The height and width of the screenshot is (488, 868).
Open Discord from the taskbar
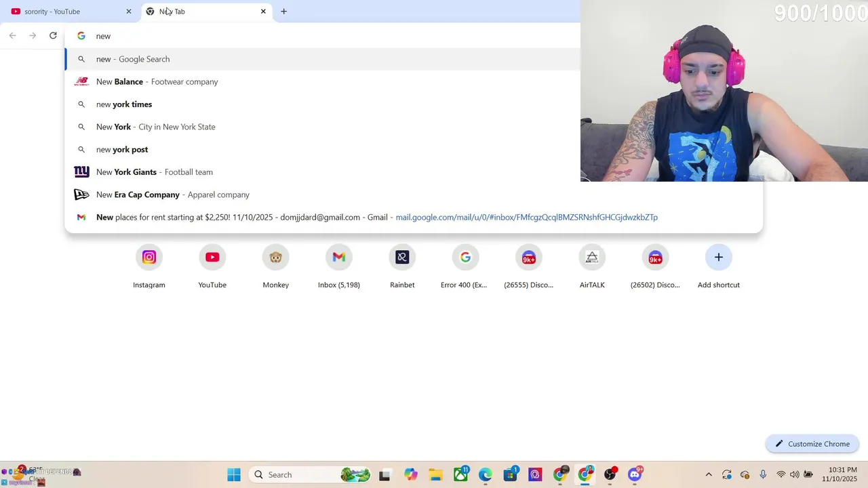[x=635, y=474]
